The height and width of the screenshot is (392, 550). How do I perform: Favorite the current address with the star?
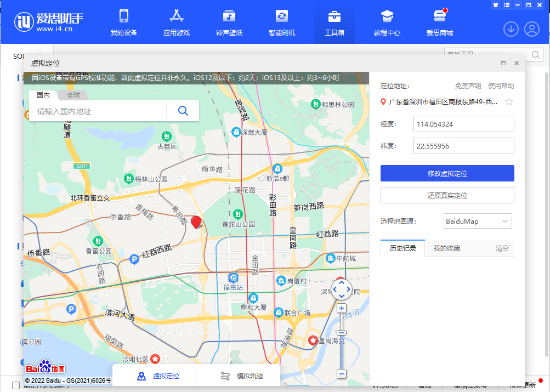(509, 101)
